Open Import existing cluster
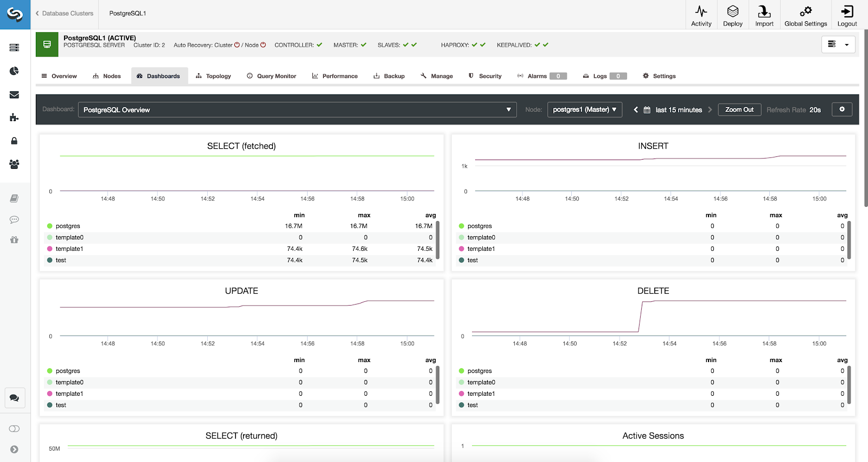 764,15
